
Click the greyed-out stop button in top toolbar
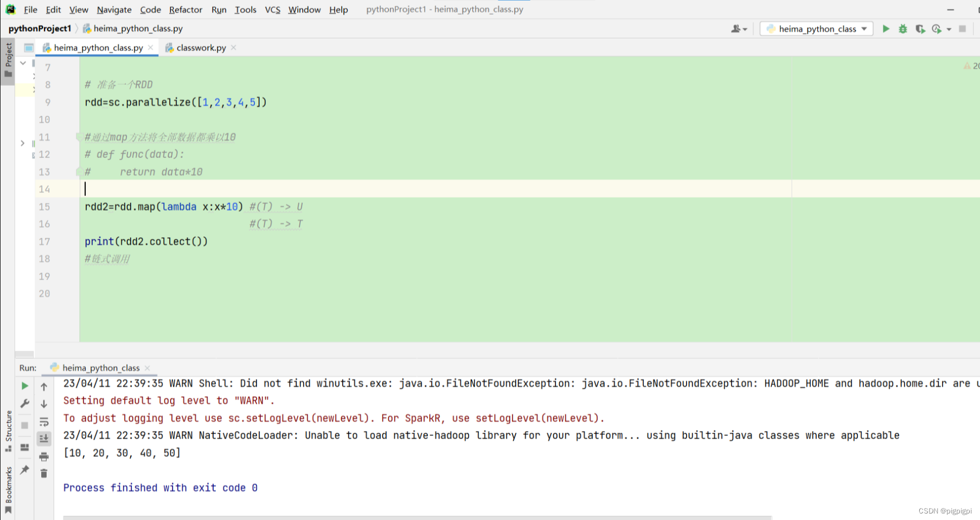[963, 29]
